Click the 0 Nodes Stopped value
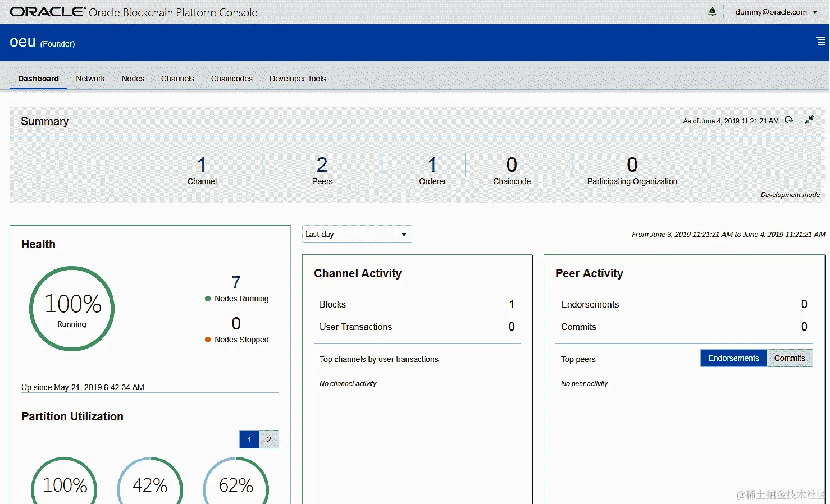 click(x=236, y=323)
